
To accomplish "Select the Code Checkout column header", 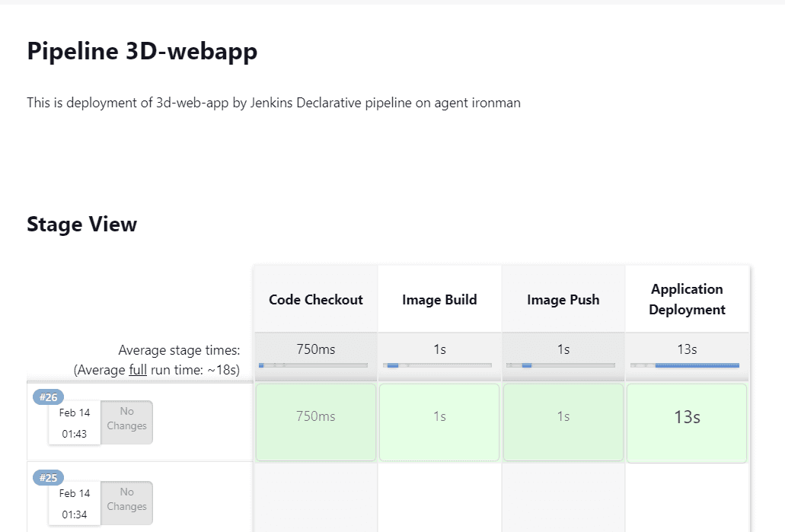I will tap(315, 299).
